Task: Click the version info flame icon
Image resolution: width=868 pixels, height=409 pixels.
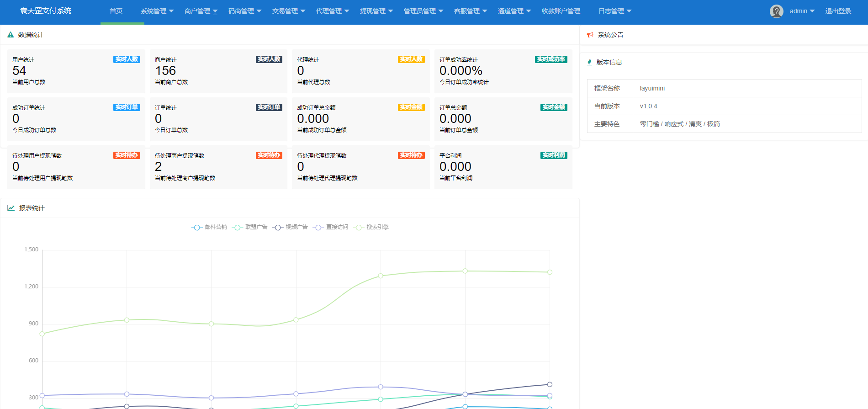Action: pos(589,62)
